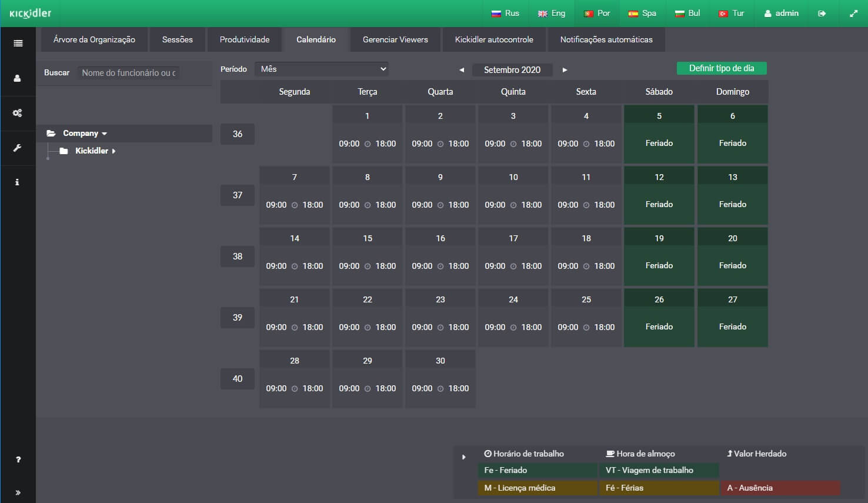The width and height of the screenshot is (868, 503).
Task: Open the Produtividade tab
Action: [x=245, y=39]
